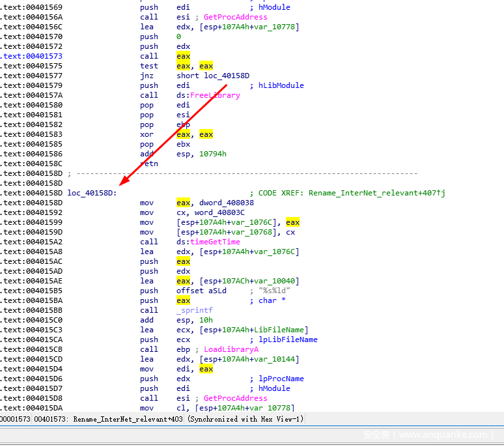Screen dimensions: 504x447
Task: Click var_10040 in the lea eax instruction
Action: coord(277,281)
